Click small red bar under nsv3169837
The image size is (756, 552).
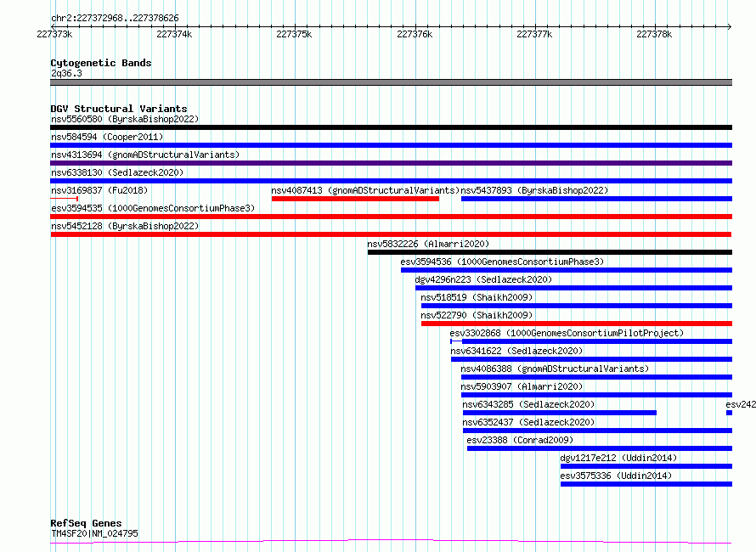[64, 199]
